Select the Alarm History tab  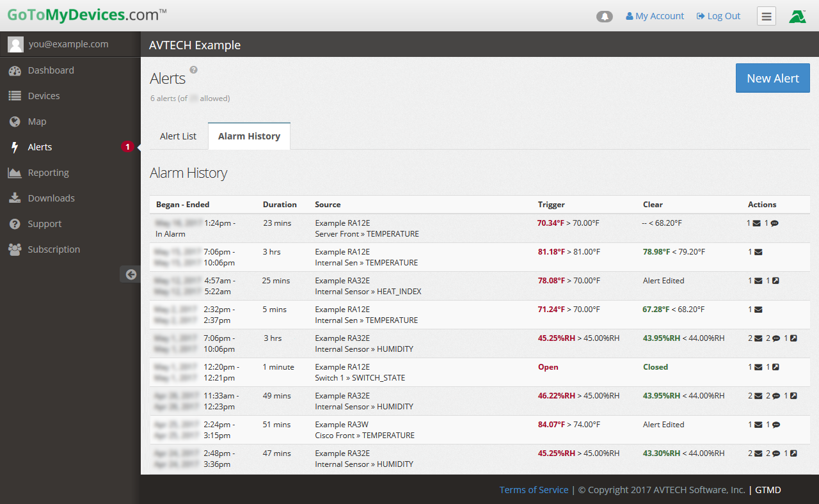click(x=249, y=136)
